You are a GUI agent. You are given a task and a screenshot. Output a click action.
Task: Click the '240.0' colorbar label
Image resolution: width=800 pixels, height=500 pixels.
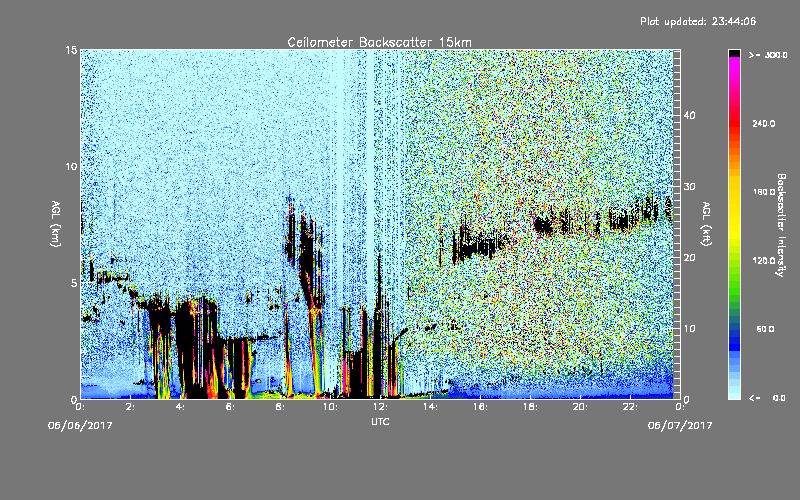click(x=764, y=124)
